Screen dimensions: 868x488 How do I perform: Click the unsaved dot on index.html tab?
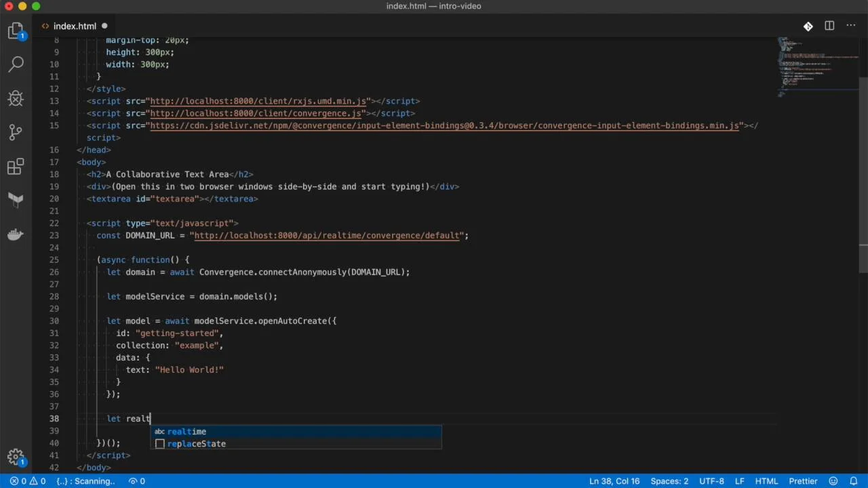point(104,26)
